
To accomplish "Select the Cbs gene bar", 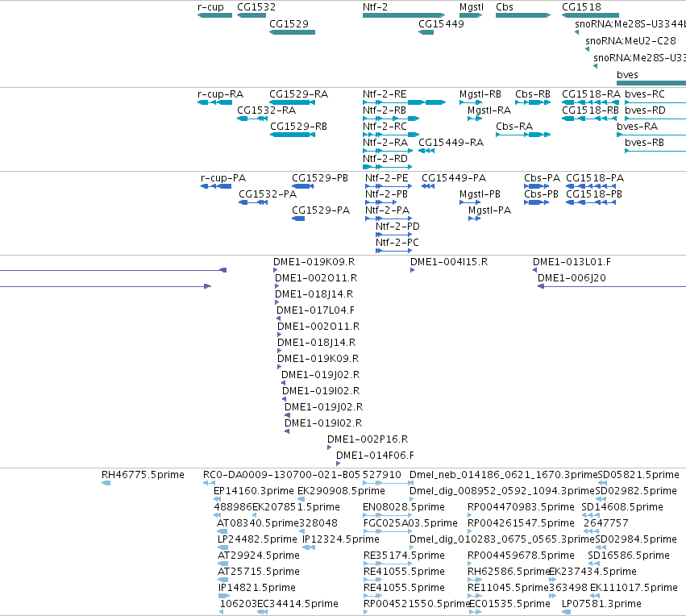I will [x=523, y=15].
